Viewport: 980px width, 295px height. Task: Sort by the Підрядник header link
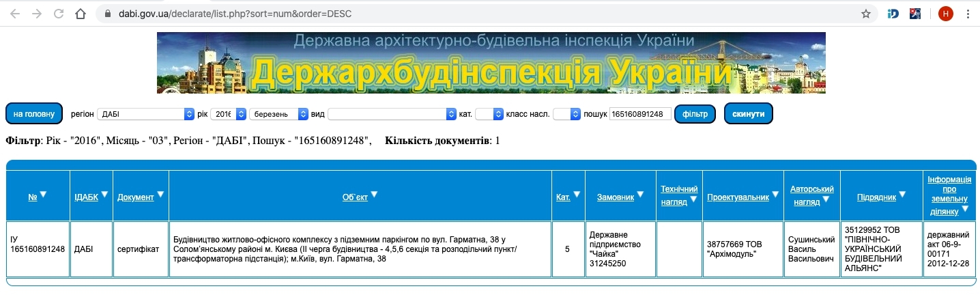point(877,197)
